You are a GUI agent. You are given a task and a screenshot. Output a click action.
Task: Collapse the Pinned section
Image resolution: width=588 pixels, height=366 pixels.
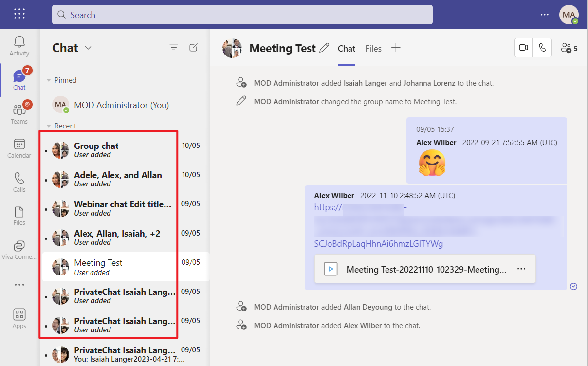pyautogui.click(x=49, y=80)
